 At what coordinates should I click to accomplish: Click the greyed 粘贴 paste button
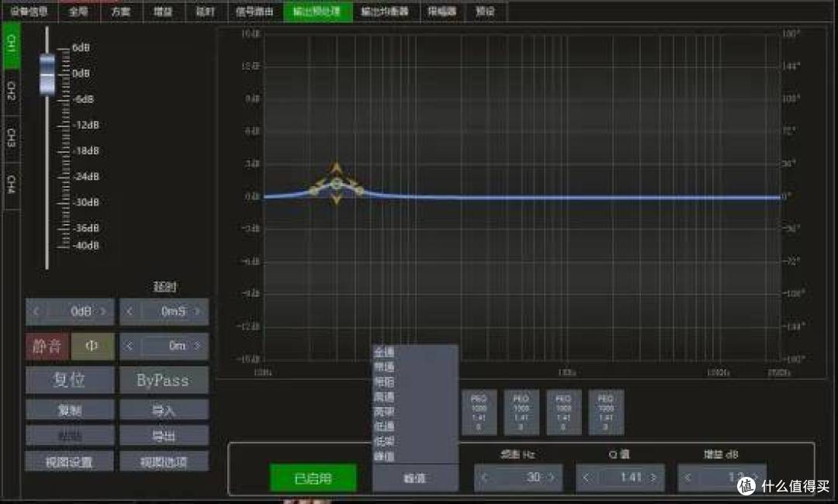70,436
